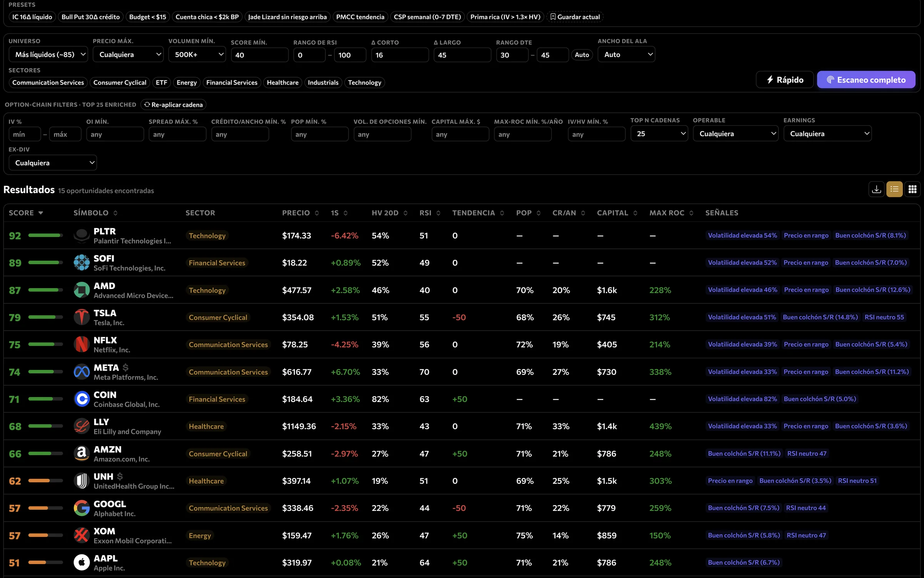Click the AAPL score progress bar
The width and height of the screenshot is (924, 578).
pos(45,563)
